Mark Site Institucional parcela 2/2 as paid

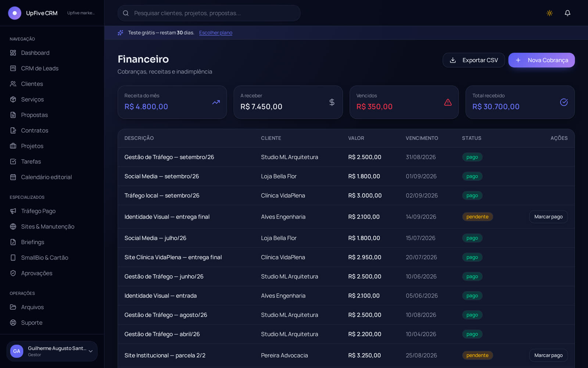click(548, 355)
